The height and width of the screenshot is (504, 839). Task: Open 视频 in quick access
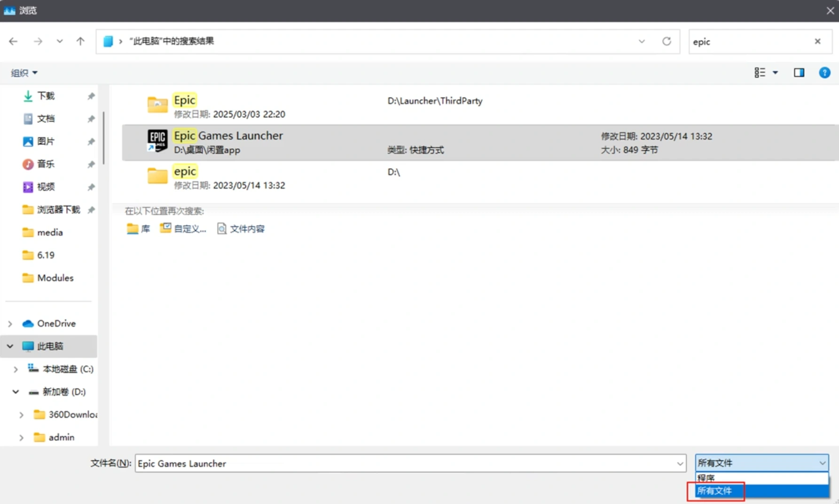click(46, 187)
